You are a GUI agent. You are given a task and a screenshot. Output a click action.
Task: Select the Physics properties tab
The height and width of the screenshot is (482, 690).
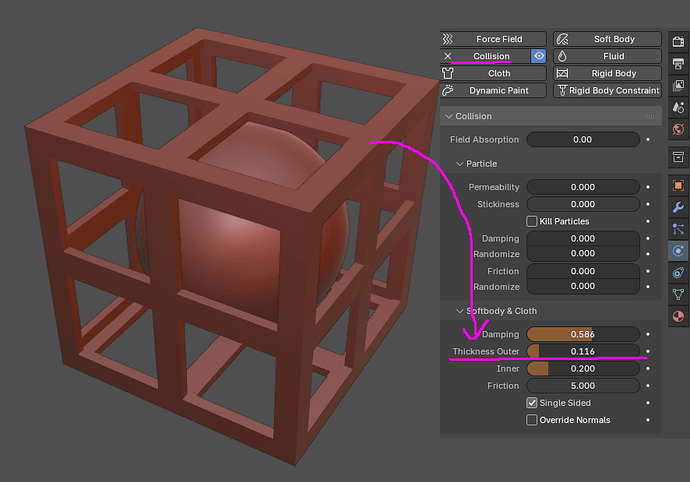pos(678,251)
